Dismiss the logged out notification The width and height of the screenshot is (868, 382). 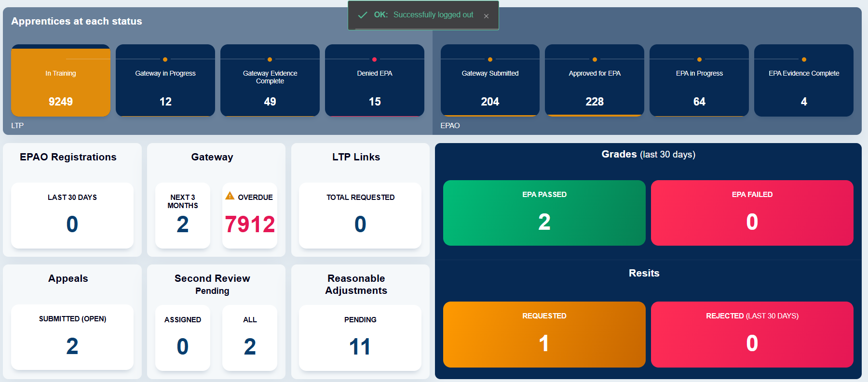pyautogui.click(x=486, y=16)
